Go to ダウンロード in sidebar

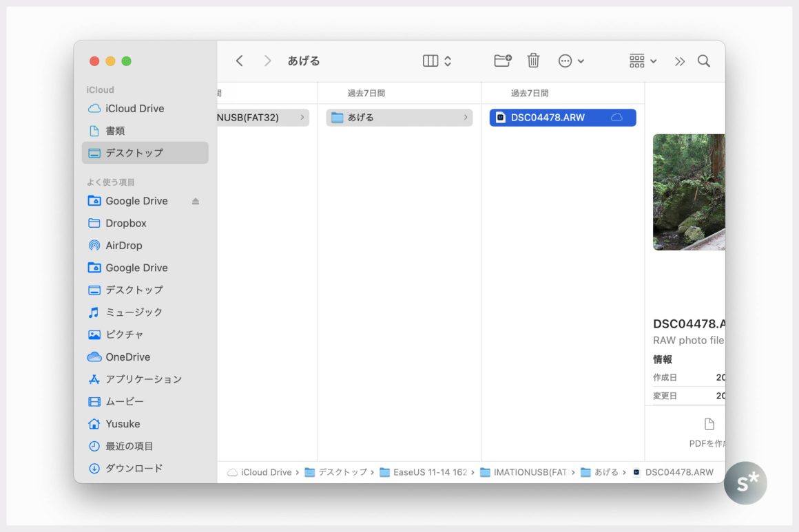(134, 468)
